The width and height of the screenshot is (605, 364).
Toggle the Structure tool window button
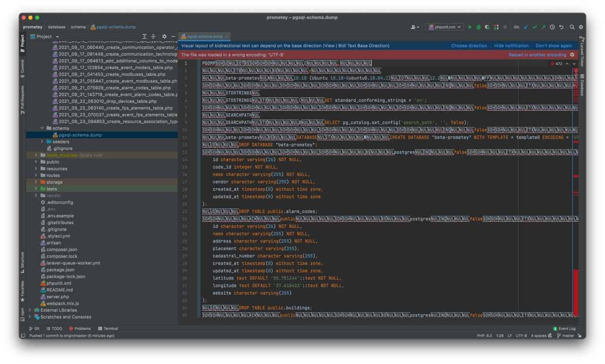coord(22,262)
